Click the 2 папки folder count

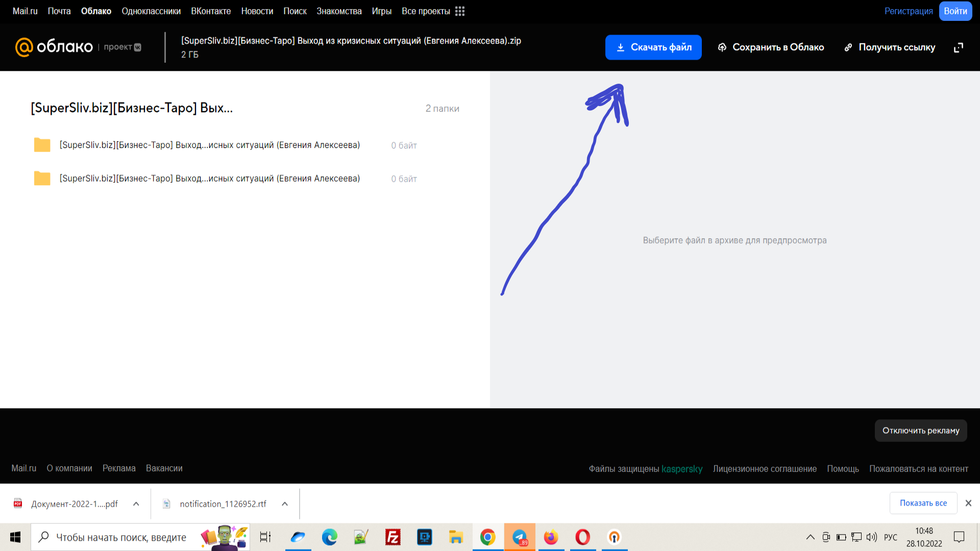point(443,109)
